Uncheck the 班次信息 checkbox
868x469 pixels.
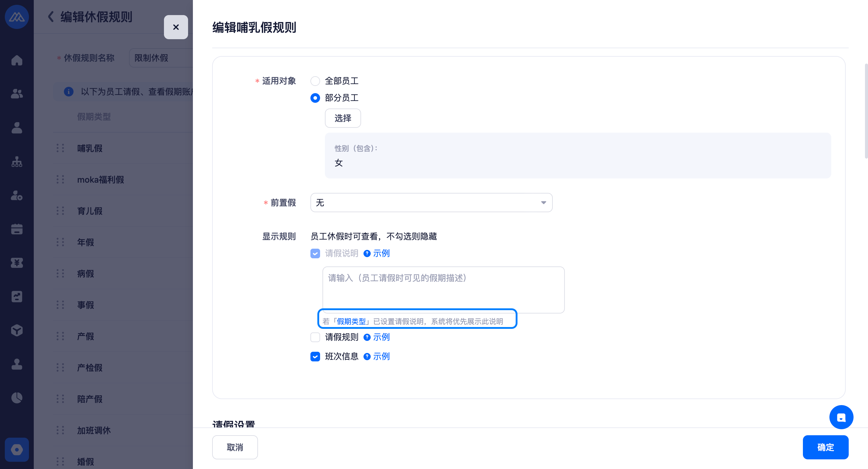pos(315,357)
